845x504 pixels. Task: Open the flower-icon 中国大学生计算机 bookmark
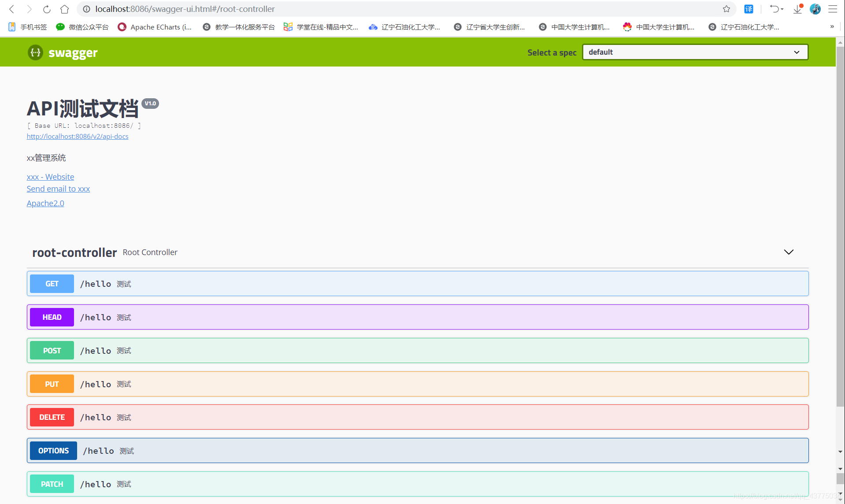(659, 27)
